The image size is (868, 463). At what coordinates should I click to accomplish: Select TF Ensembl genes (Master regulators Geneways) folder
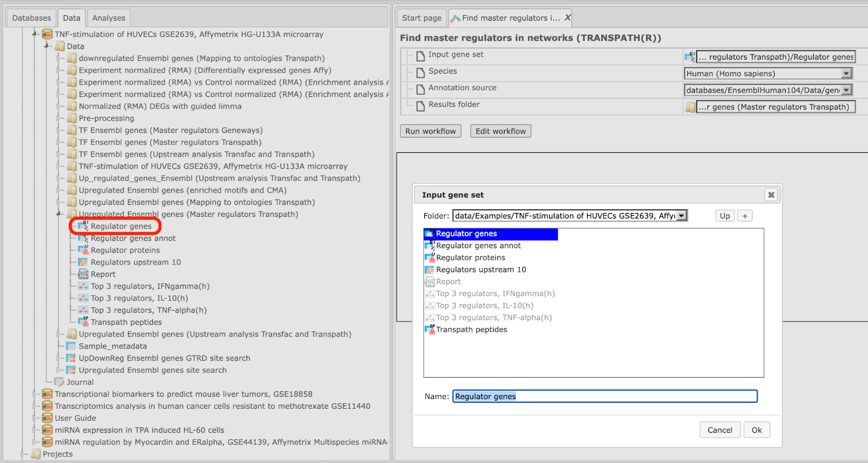click(x=170, y=130)
